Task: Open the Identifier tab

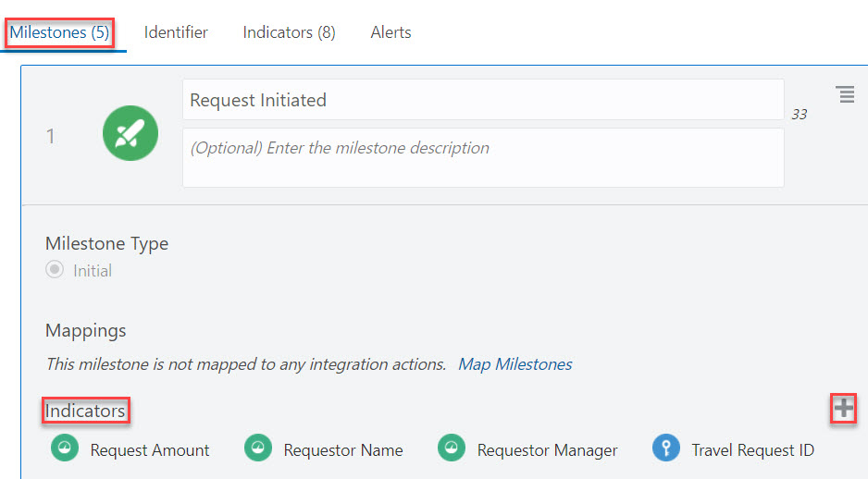Action: click(x=176, y=32)
